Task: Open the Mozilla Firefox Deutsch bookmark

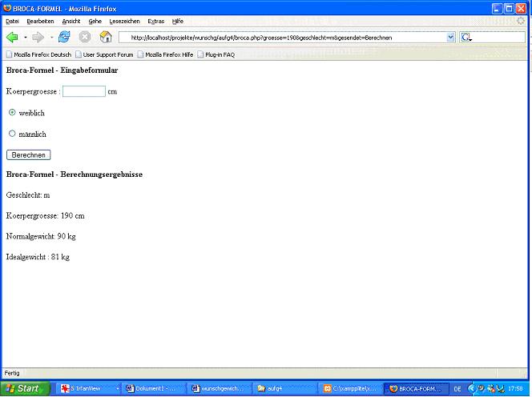Action: pos(42,54)
